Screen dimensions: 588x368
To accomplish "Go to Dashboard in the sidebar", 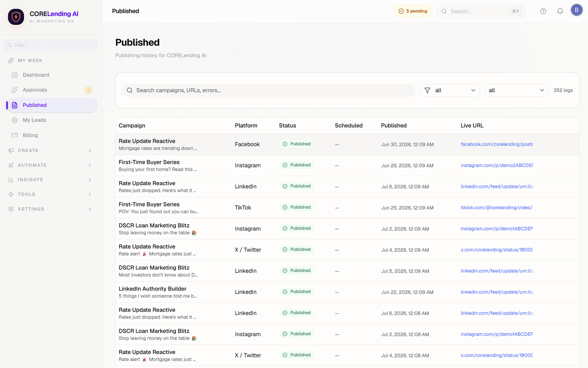I will [x=52, y=75].
